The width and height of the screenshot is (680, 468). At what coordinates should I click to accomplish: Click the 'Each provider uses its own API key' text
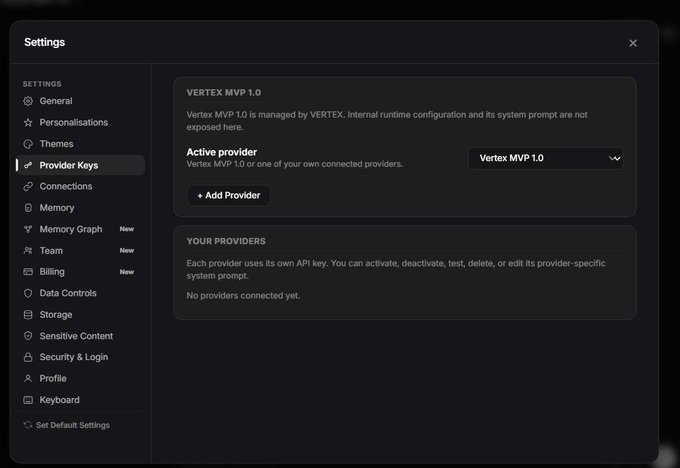click(396, 269)
